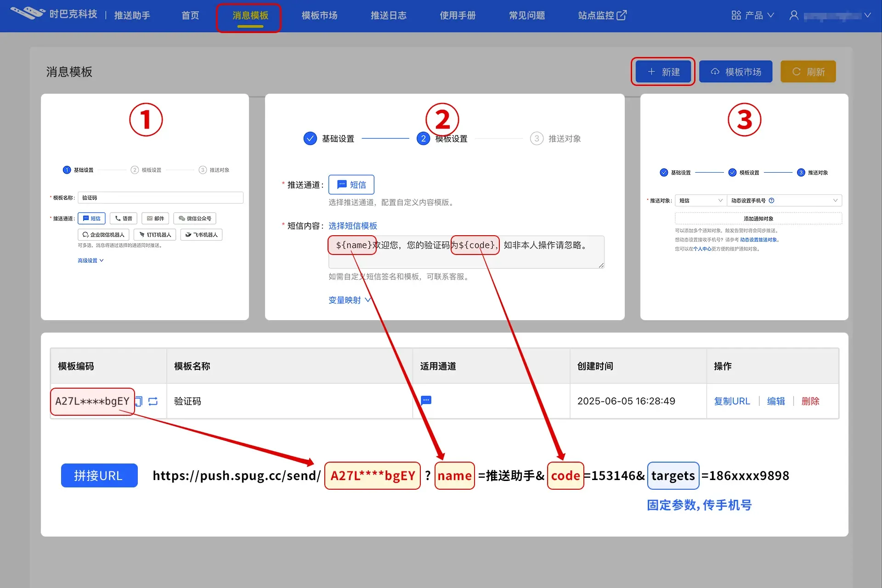Click inside the 短信内容 text area
The width and height of the screenshot is (882, 588).
point(466,252)
